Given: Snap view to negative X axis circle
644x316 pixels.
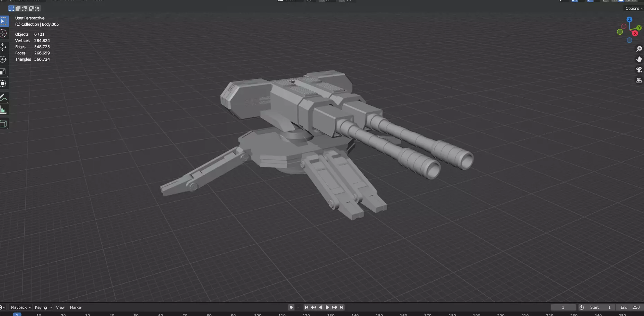Looking at the screenshot, I should click(x=624, y=26).
